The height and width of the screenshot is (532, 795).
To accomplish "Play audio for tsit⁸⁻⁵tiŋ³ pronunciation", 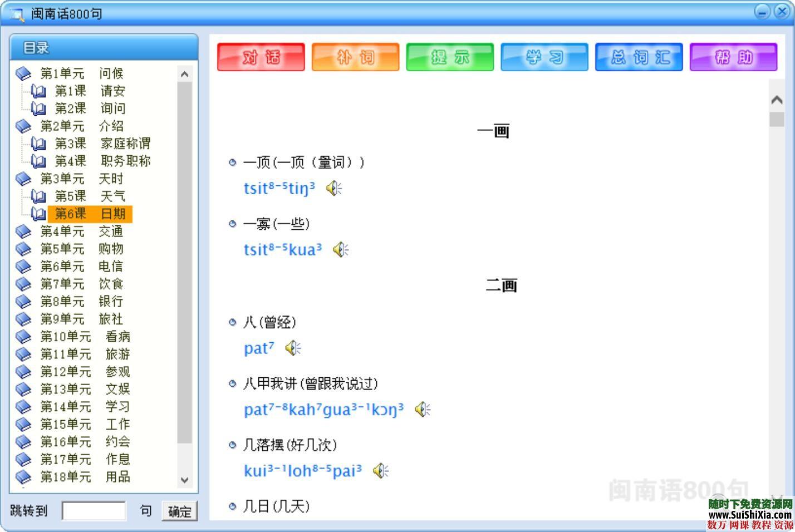I will 333,188.
